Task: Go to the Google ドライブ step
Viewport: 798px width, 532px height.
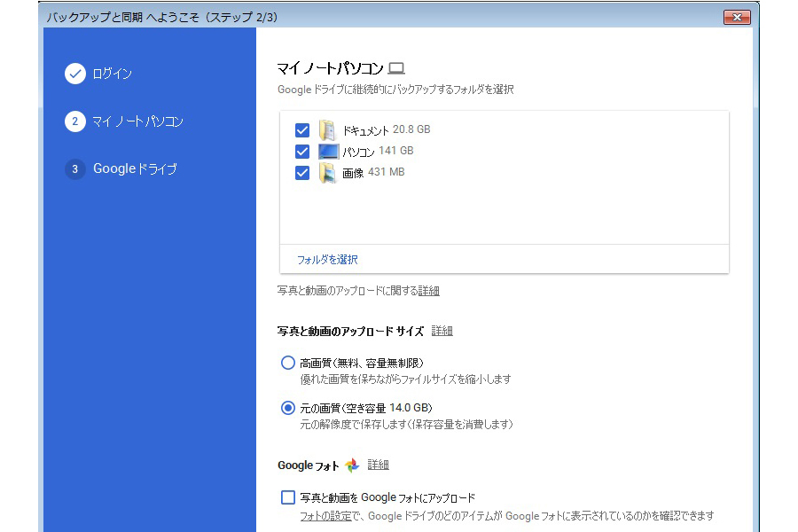Action: [135, 168]
